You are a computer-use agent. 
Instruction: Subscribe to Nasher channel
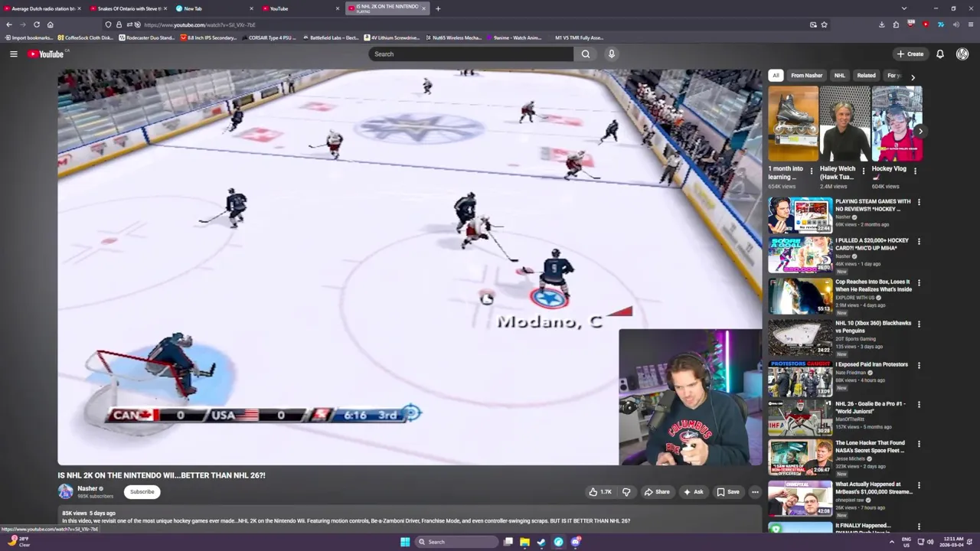[x=142, y=491]
